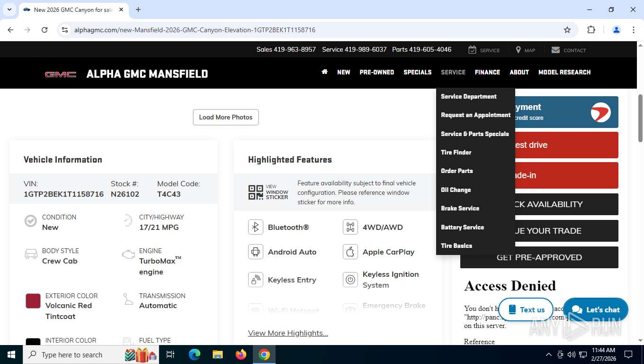
Task: View site information icon in address bar
Action: (x=65, y=30)
